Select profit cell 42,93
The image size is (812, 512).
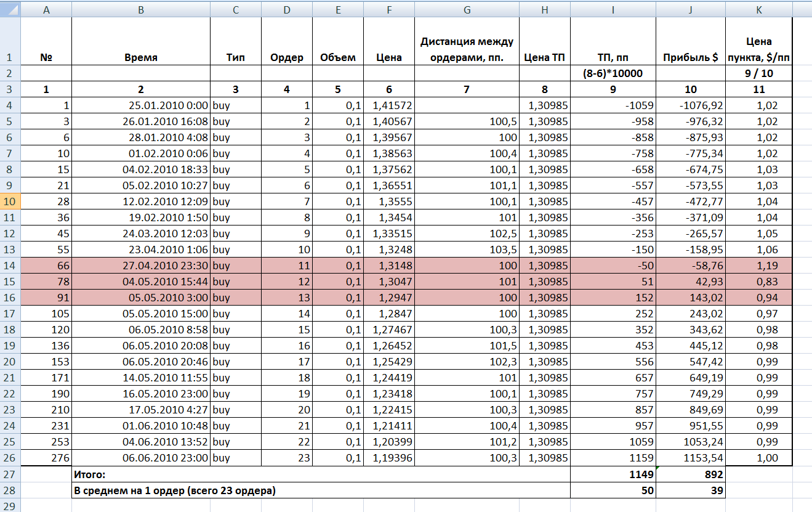[691, 282]
